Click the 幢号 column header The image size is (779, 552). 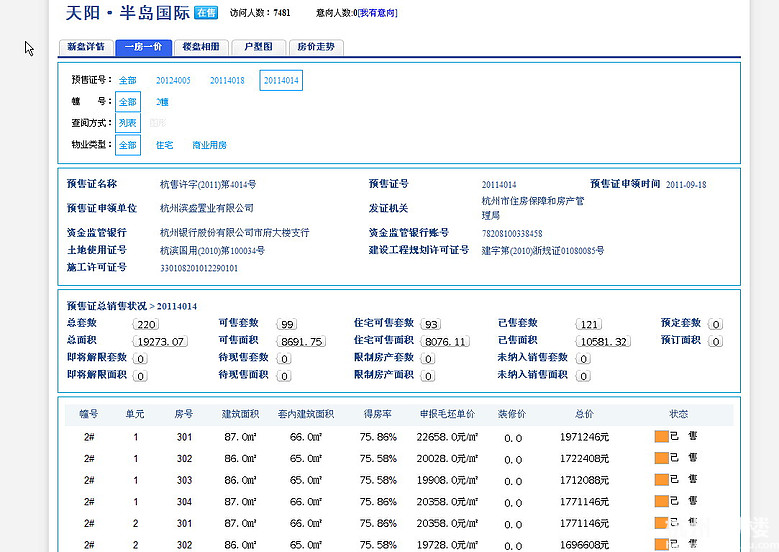pyautogui.click(x=89, y=414)
